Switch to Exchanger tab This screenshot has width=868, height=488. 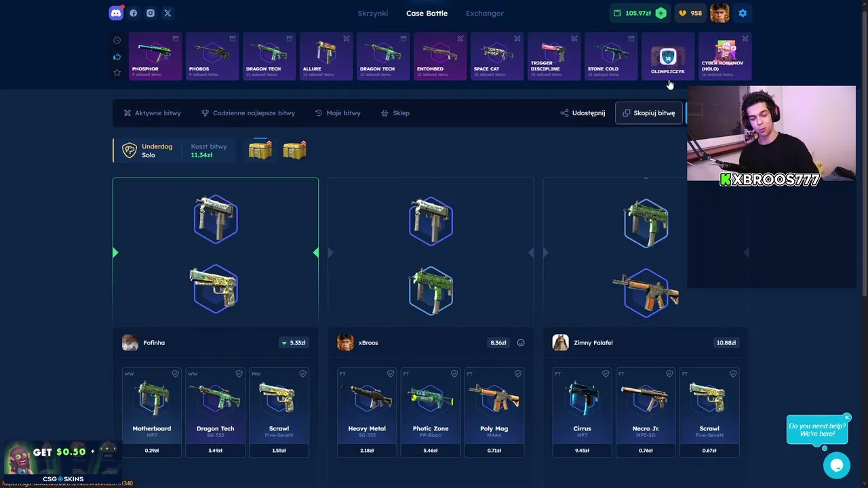(484, 13)
